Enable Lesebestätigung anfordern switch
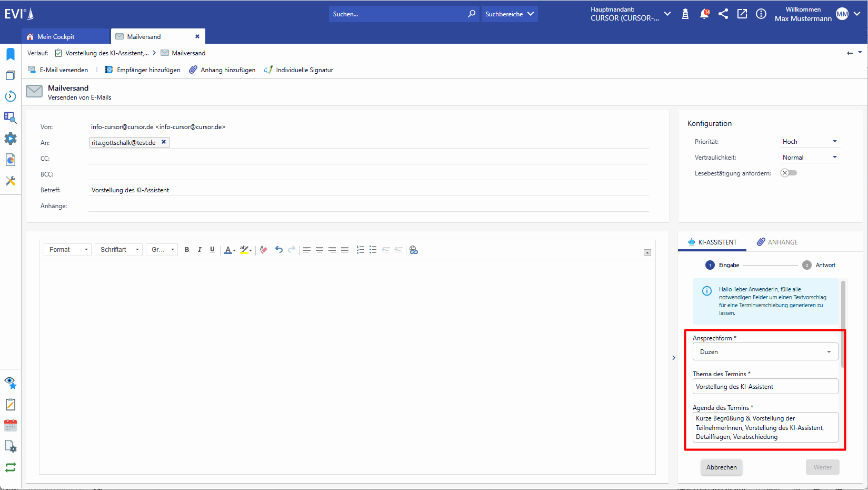Image resolution: width=868 pixels, height=490 pixels. click(789, 173)
